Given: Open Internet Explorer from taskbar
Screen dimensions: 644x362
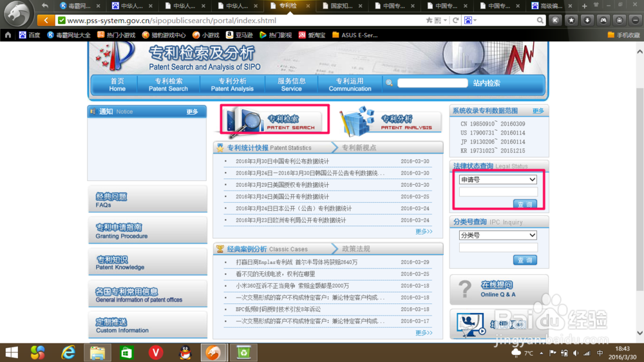Looking at the screenshot, I should (x=68, y=352).
